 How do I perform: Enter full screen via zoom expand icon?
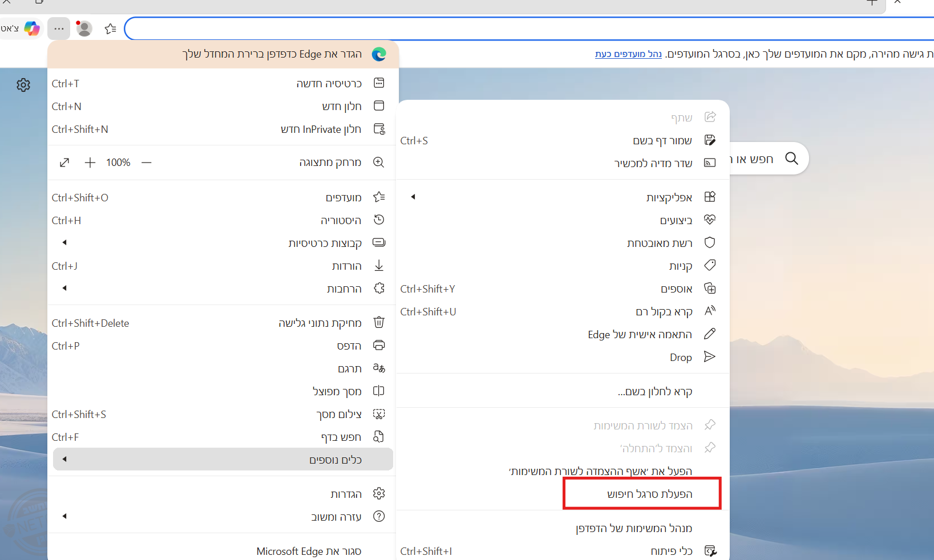[64, 163]
